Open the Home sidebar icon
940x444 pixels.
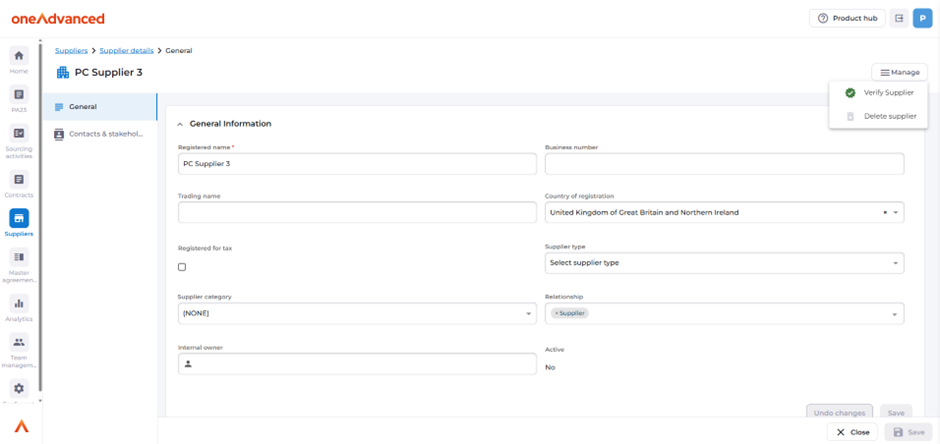click(19, 56)
